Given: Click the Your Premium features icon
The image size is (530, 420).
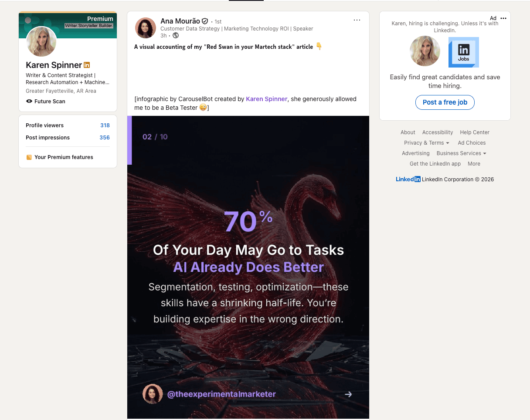Looking at the screenshot, I should pyautogui.click(x=29, y=157).
